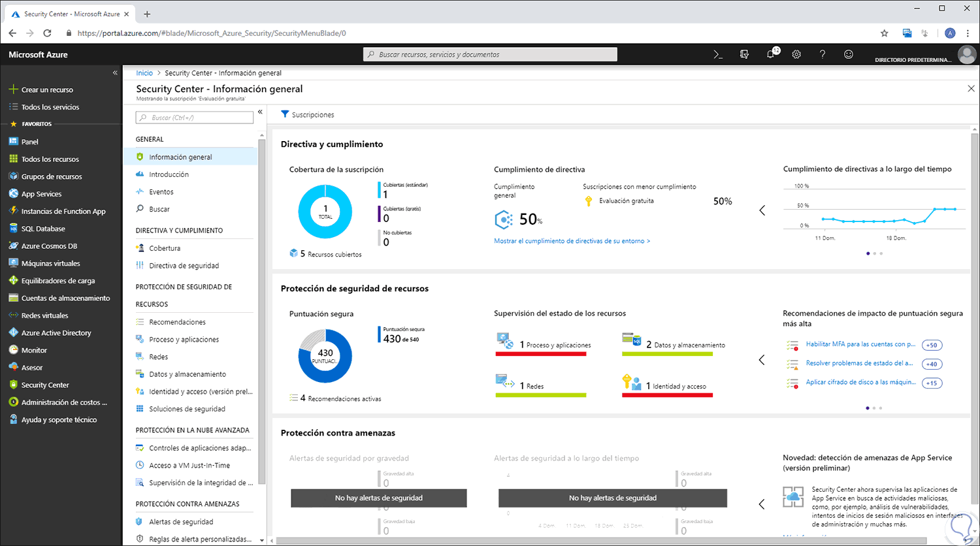Send feedback with the smiley icon

click(x=849, y=55)
